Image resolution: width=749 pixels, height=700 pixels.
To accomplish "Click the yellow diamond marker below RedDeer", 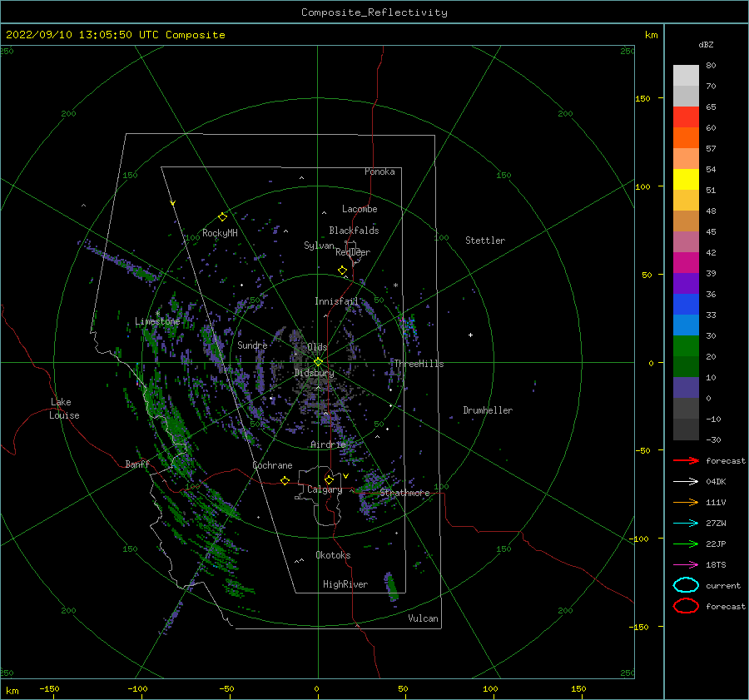I will point(342,271).
